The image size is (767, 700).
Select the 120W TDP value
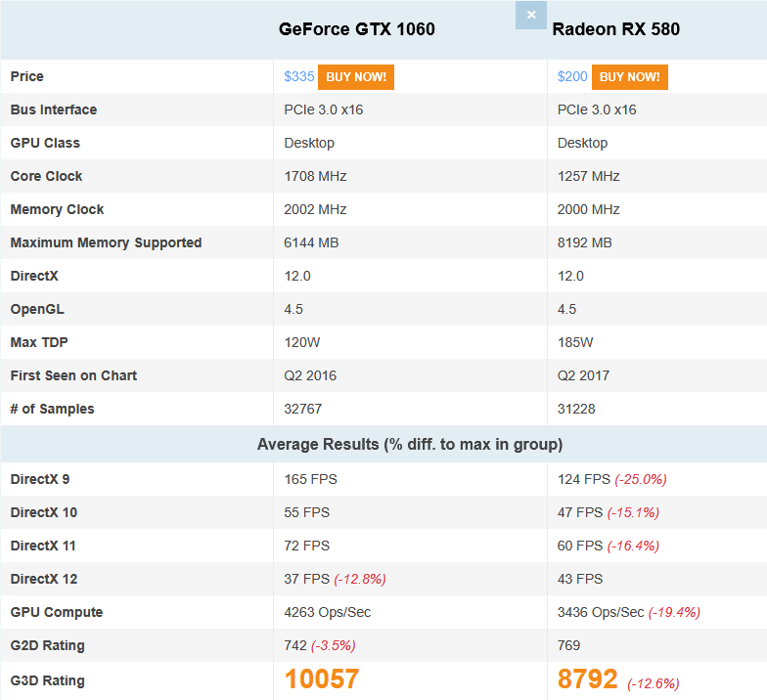(x=301, y=342)
